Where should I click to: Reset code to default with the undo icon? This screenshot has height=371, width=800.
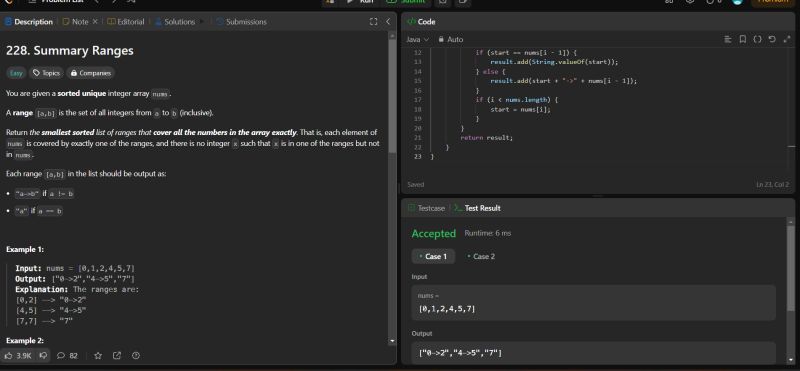click(x=772, y=39)
